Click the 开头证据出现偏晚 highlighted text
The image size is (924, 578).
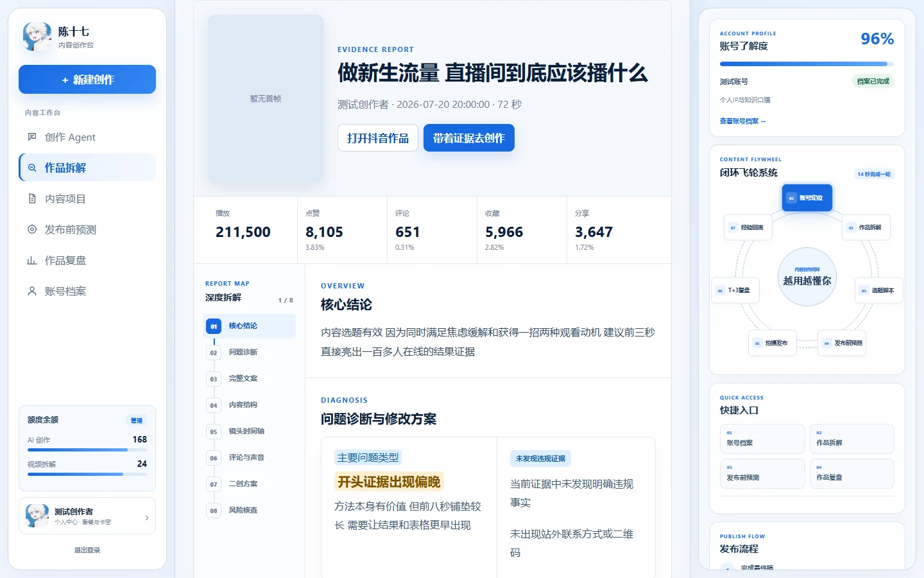[389, 482]
